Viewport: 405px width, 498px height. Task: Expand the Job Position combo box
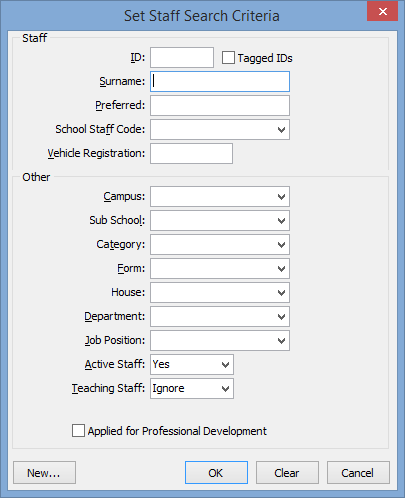pyautogui.click(x=220, y=340)
